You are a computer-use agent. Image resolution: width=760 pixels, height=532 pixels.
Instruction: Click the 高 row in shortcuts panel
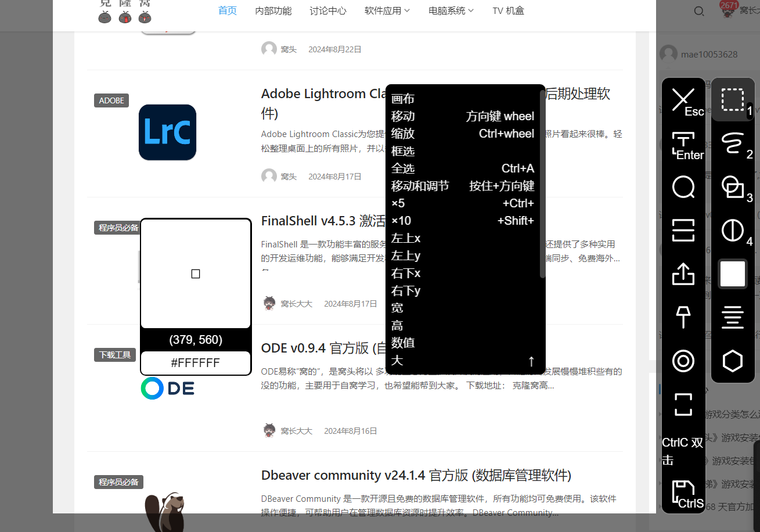pyautogui.click(x=463, y=325)
